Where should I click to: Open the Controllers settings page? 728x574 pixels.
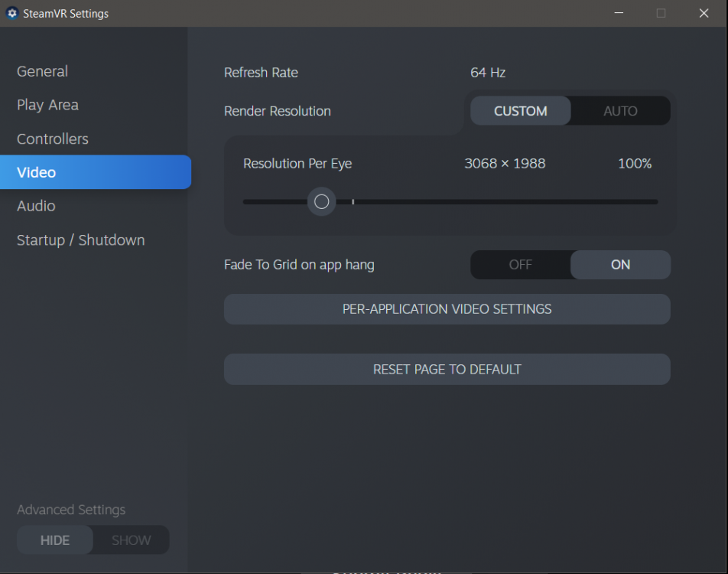click(52, 139)
